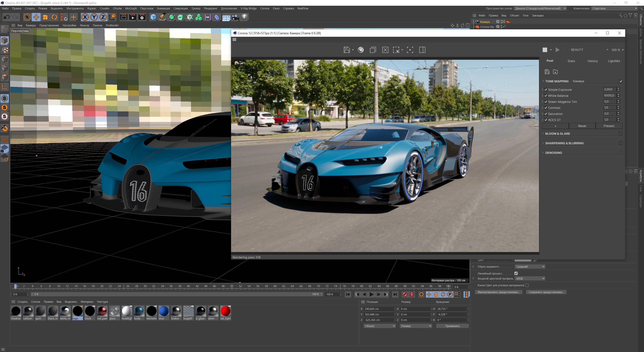Screen dimensions: 644x352
Task: Open Corona VFB hamburger menu
Action: (x=234, y=40)
